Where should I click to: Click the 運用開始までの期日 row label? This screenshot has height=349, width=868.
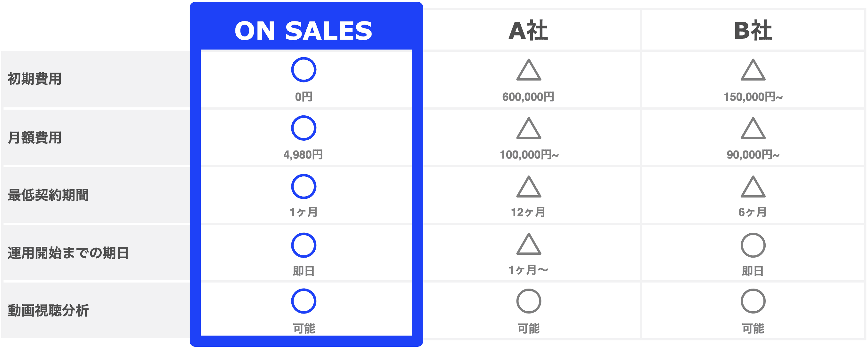pyautogui.click(x=68, y=253)
